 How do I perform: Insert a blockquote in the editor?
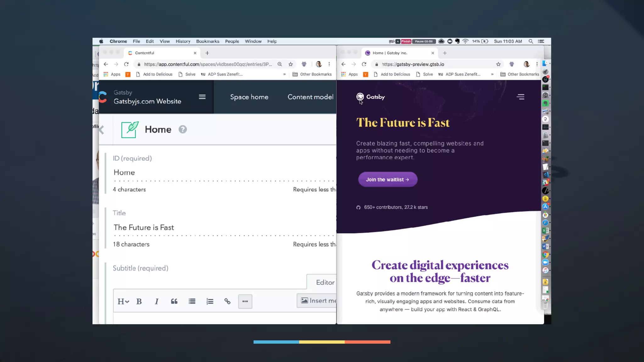(x=174, y=301)
